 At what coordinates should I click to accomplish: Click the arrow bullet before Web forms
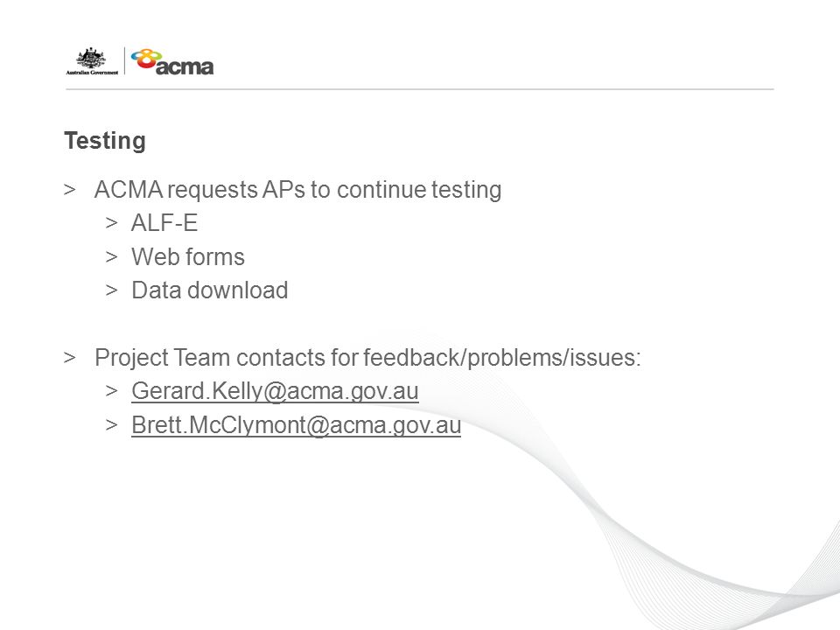point(111,256)
